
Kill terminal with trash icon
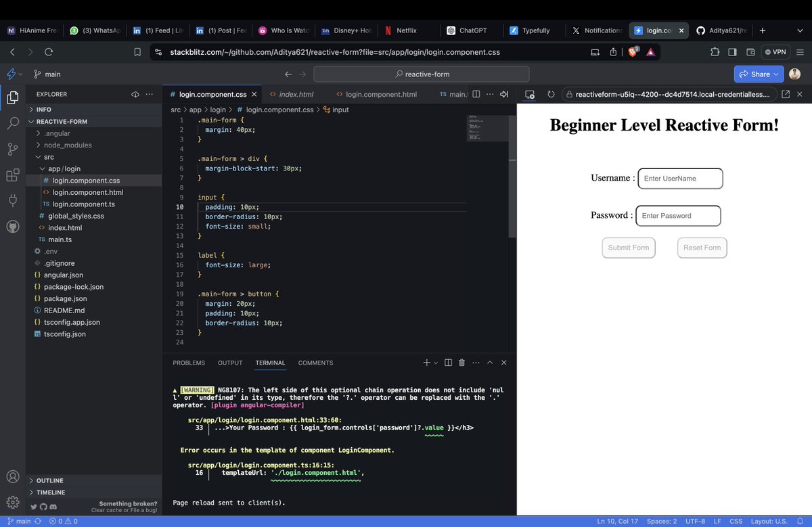(461, 363)
